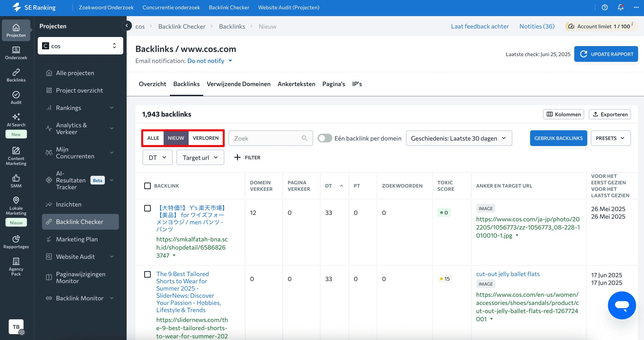This screenshot has height=340, width=644.
Task: Click into the Zoek search field
Action: coord(270,138)
